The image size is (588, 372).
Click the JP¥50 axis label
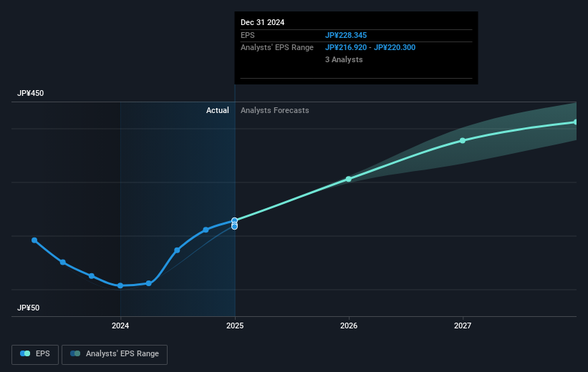(28, 308)
